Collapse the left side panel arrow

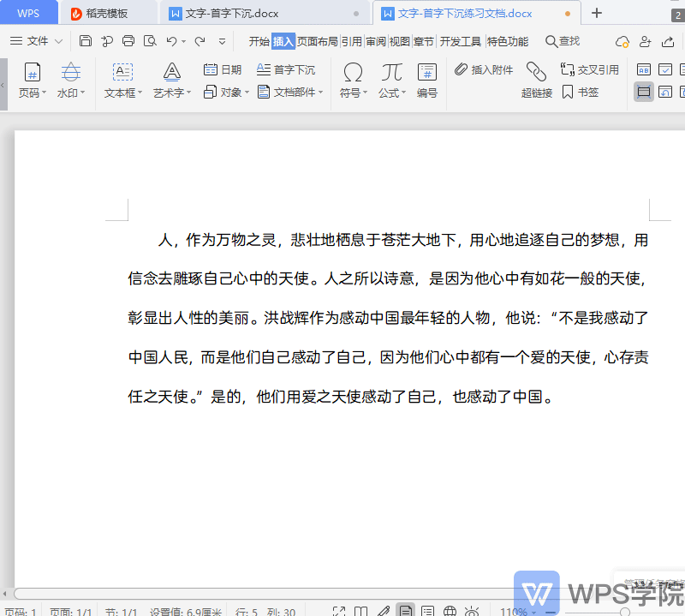tap(3, 85)
